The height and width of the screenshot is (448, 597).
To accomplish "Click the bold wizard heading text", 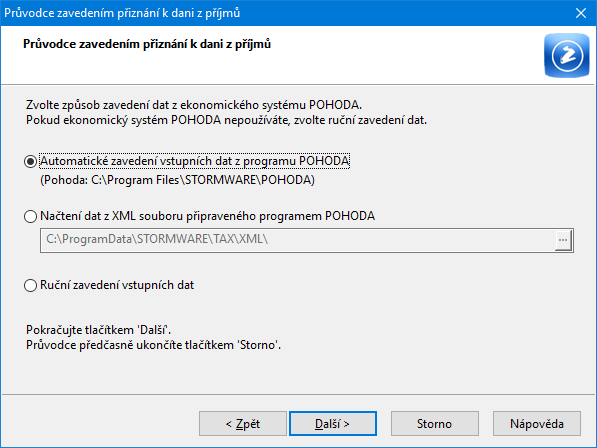I will click(x=147, y=44).
